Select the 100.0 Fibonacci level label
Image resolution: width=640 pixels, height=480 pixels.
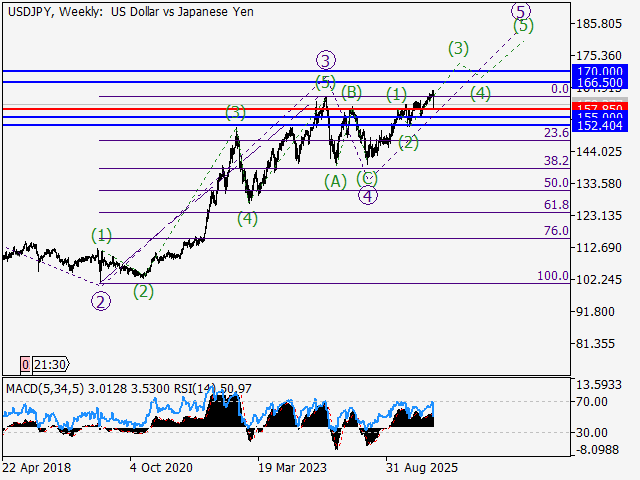point(553,276)
